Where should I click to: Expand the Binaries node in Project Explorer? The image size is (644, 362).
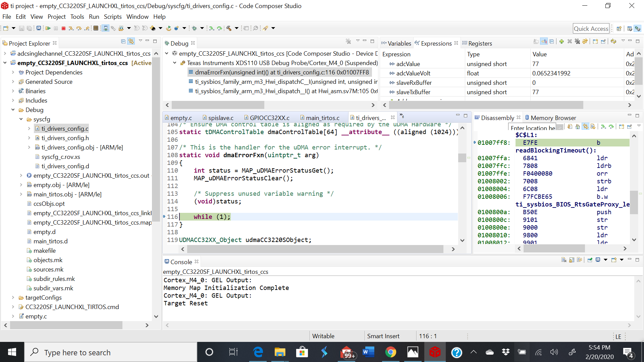click(13, 91)
